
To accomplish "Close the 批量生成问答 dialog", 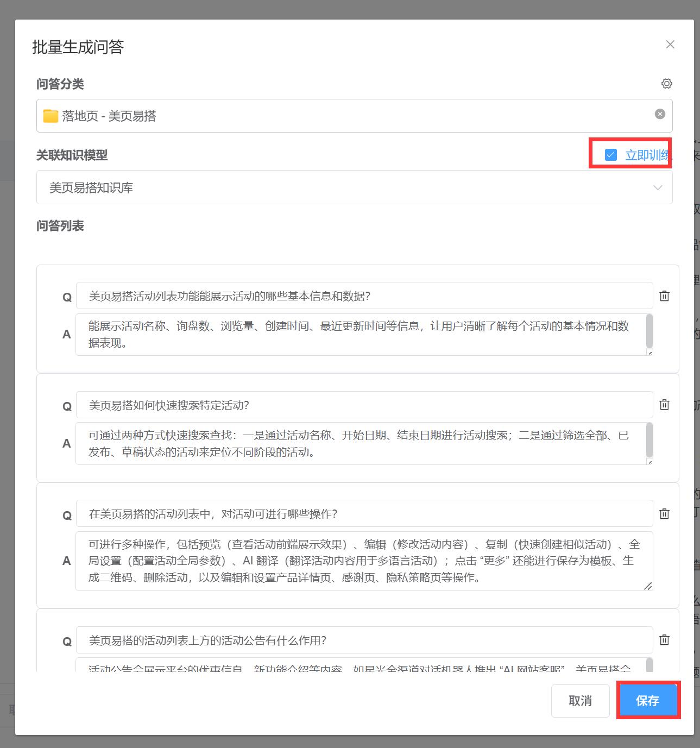I will click(x=670, y=45).
